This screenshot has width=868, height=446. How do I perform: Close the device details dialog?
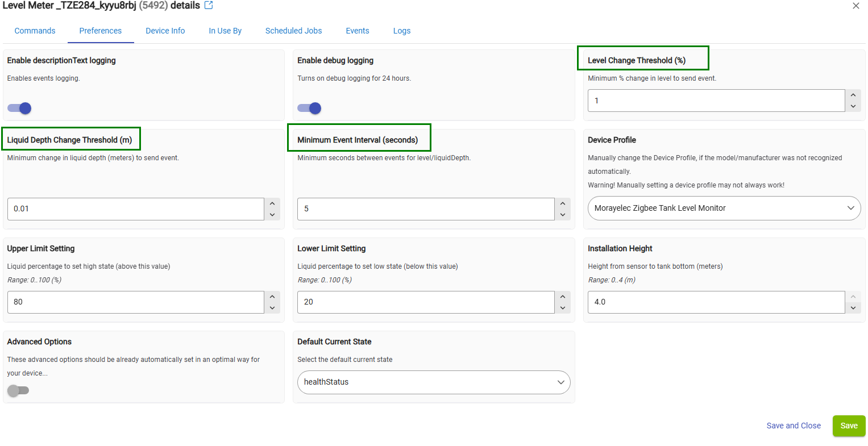click(x=855, y=6)
